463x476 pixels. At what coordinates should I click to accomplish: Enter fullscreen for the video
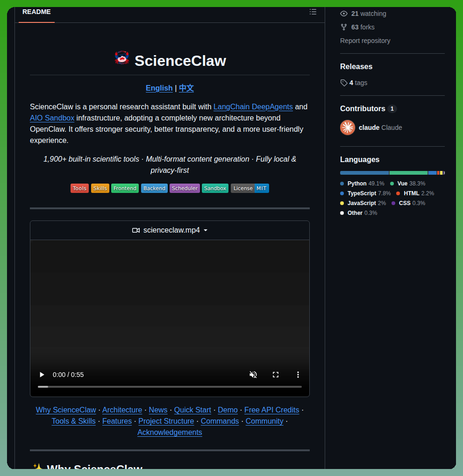pos(275,375)
